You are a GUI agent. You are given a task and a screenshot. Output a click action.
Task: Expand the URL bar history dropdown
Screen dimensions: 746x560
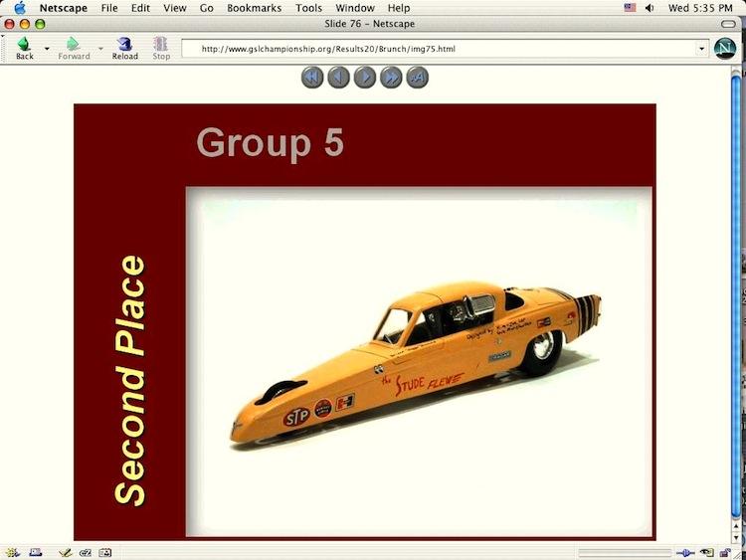[701, 49]
